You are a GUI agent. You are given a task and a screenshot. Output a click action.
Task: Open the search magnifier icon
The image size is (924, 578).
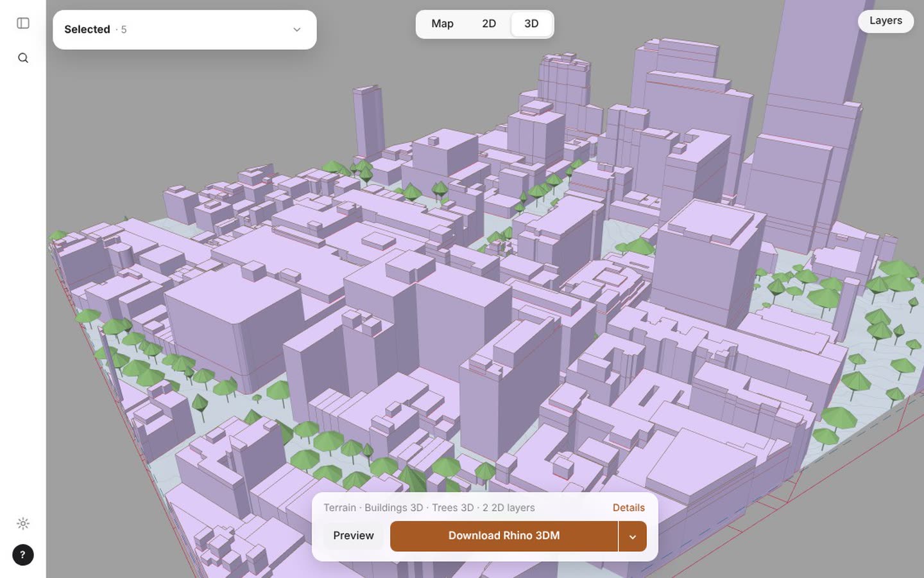23,58
